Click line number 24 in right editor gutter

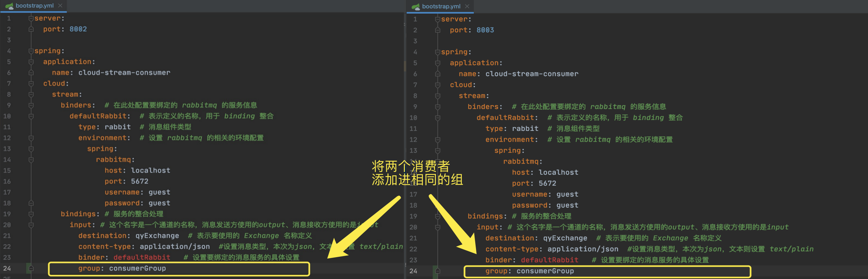[413, 271]
